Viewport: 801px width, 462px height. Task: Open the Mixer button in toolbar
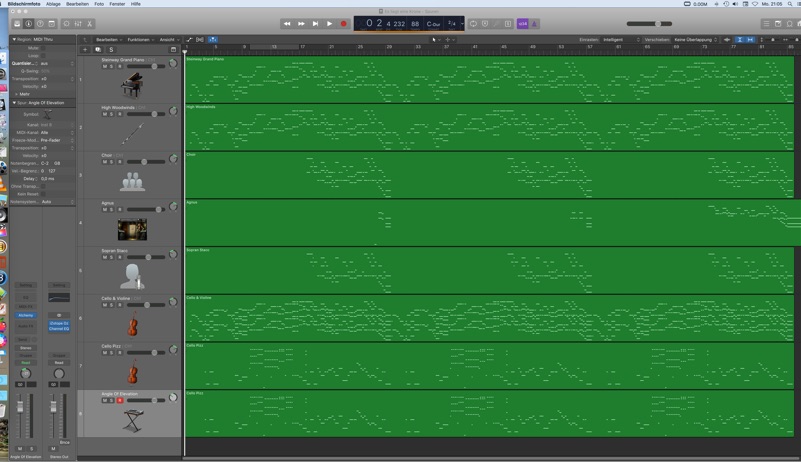click(x=78, y=24)
